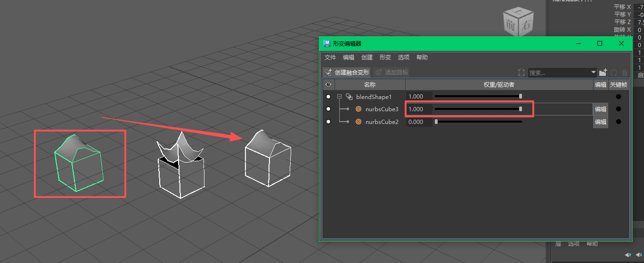The image size is (644, 263).
Task: Click the 创建融合变形 button
Action: click(347, 73)
